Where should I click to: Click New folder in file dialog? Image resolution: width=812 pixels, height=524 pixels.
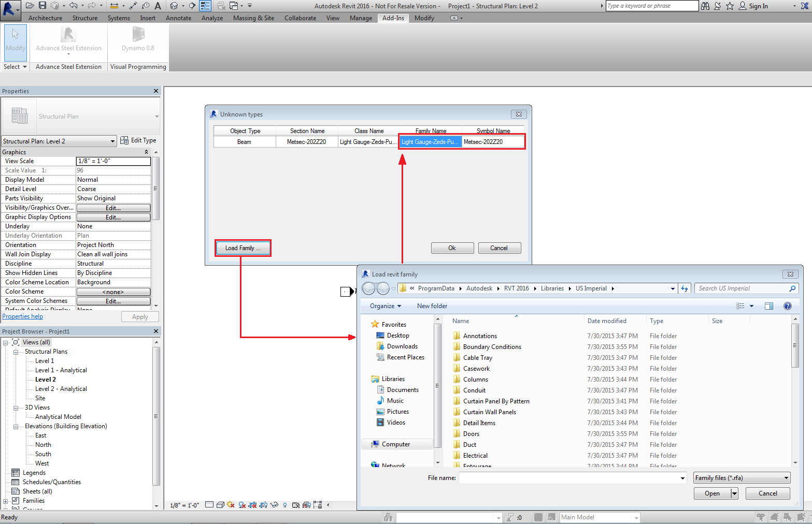(x=432, y=306)
